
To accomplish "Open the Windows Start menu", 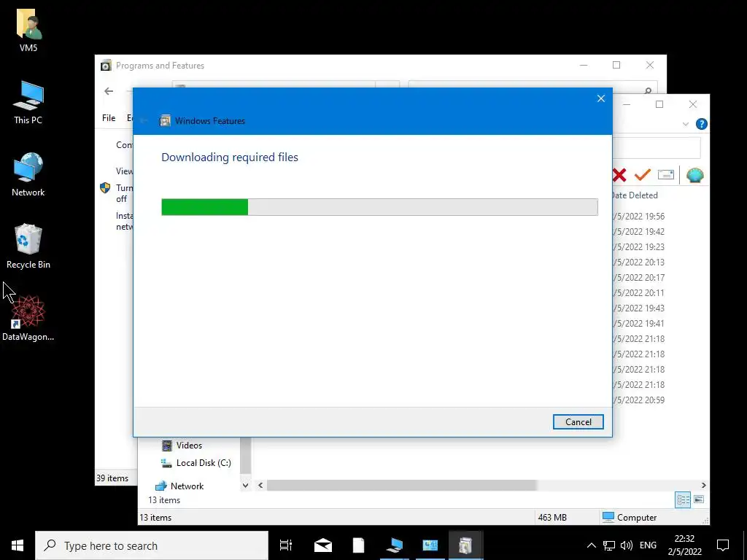I will pyautogui.click(x=18, y=545).
